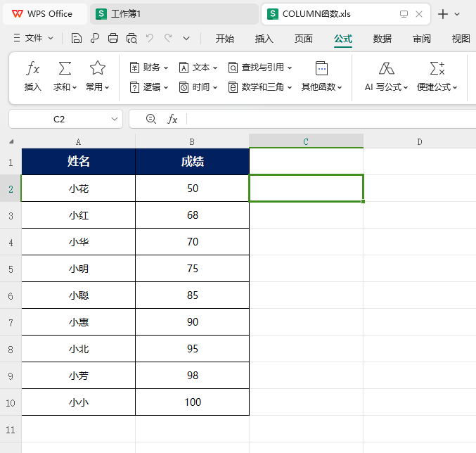Click the Undo arrow icon
This screenshot has height=453, width=476.
pyautogui.click(x=150, y=38)
